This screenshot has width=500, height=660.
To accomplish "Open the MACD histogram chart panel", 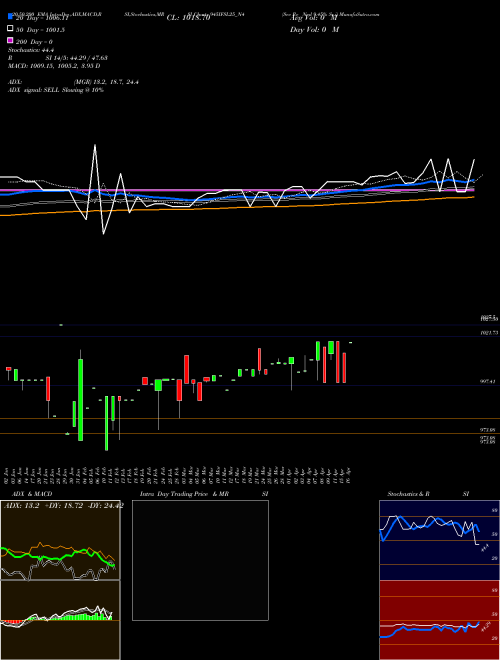I will click(x=60, y=620).
